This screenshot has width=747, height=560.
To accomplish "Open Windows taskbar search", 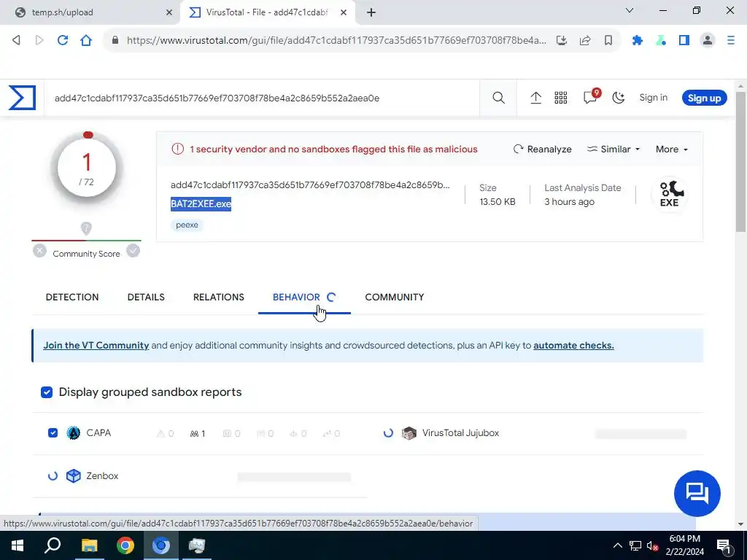I will point(53,545).
